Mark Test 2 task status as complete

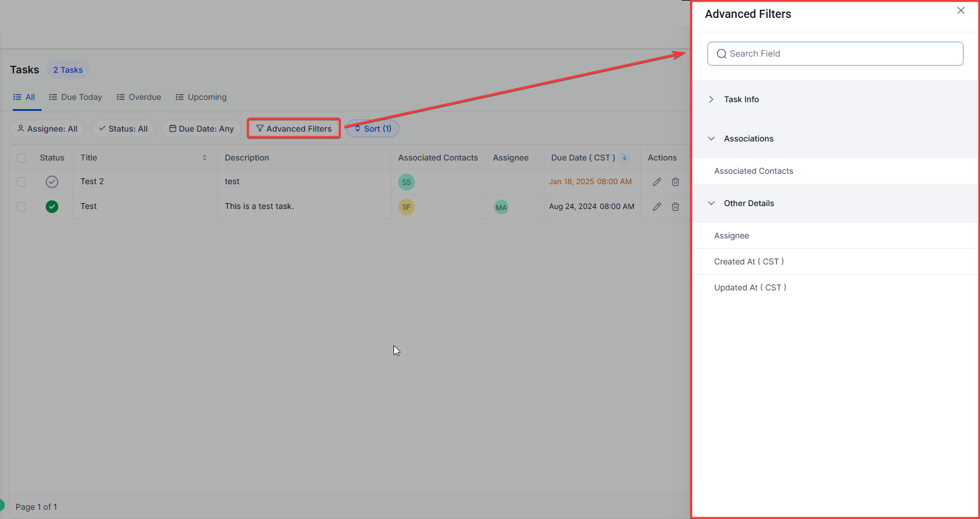[x=52, y=182]
